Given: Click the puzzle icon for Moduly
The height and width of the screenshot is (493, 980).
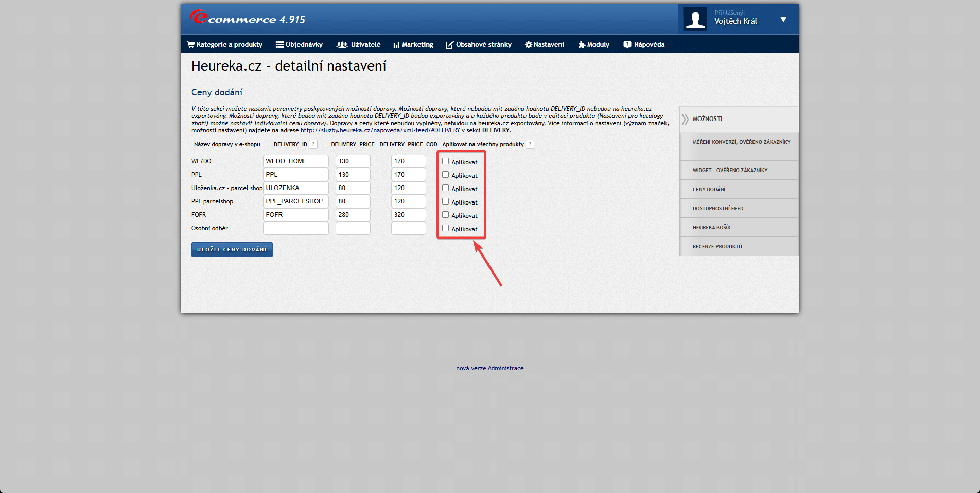Looking at the screenshot, I should point(582,45).
